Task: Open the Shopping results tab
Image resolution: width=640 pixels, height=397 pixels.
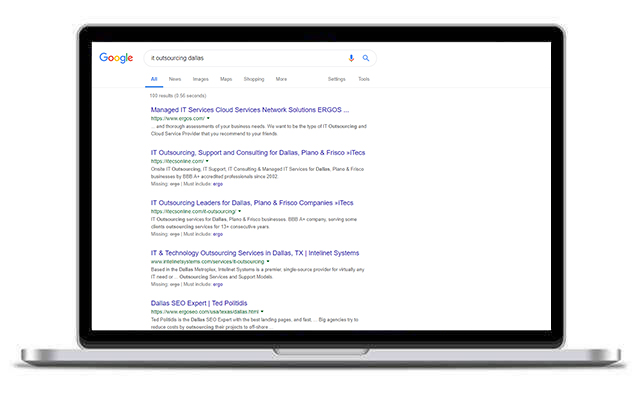Action: (254, 79)
